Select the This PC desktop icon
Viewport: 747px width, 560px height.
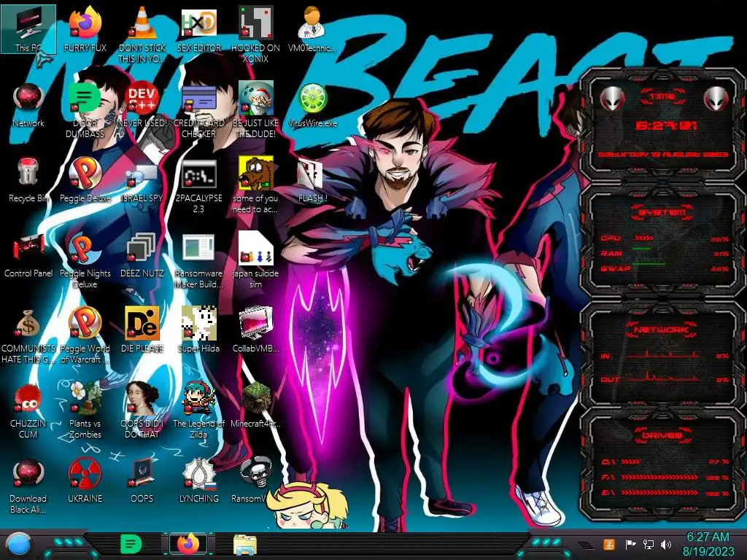[28, 29]
